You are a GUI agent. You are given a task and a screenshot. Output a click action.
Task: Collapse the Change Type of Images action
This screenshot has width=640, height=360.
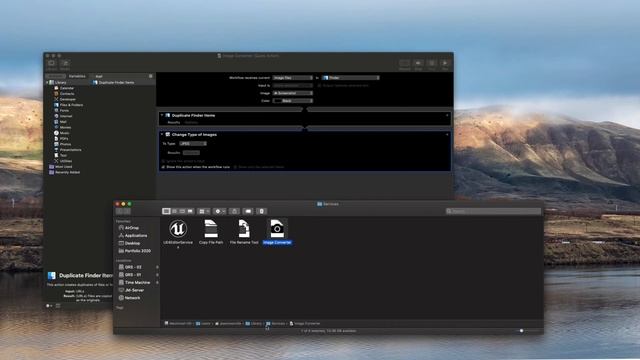[x=162, y=134]
